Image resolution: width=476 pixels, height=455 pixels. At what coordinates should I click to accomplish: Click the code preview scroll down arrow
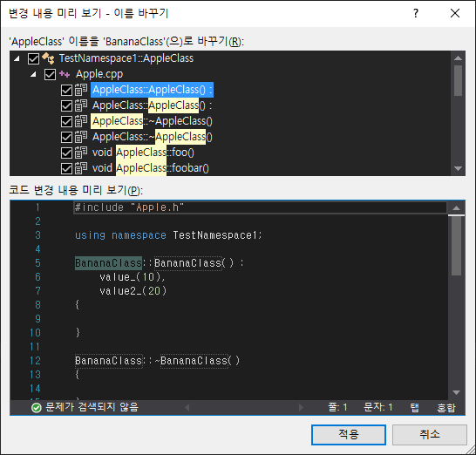click(456, 392)
